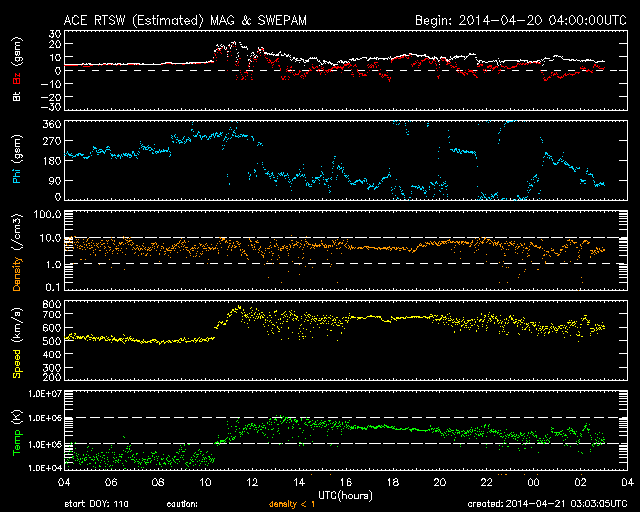Click the UTC(hours) x-axis label
The width and height of the screenshot is (640, 512).
(x=345, y=494)
